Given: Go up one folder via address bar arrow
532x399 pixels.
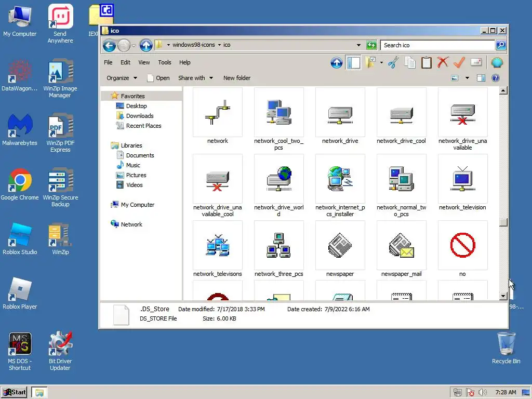Looking at the screenshot, I should click(x=146, y=45).
